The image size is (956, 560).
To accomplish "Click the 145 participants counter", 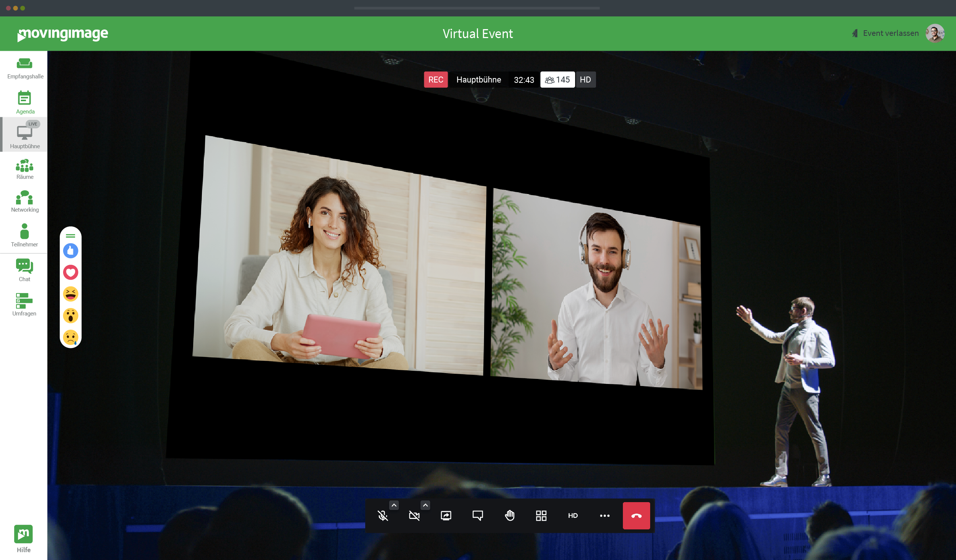I will tap(557, 80).
